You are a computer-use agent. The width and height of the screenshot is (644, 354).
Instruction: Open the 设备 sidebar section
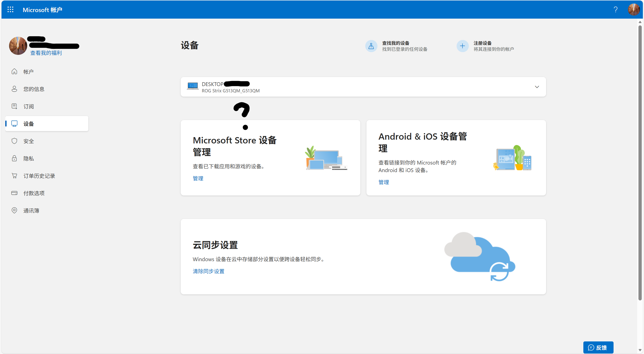click(29, 124)
